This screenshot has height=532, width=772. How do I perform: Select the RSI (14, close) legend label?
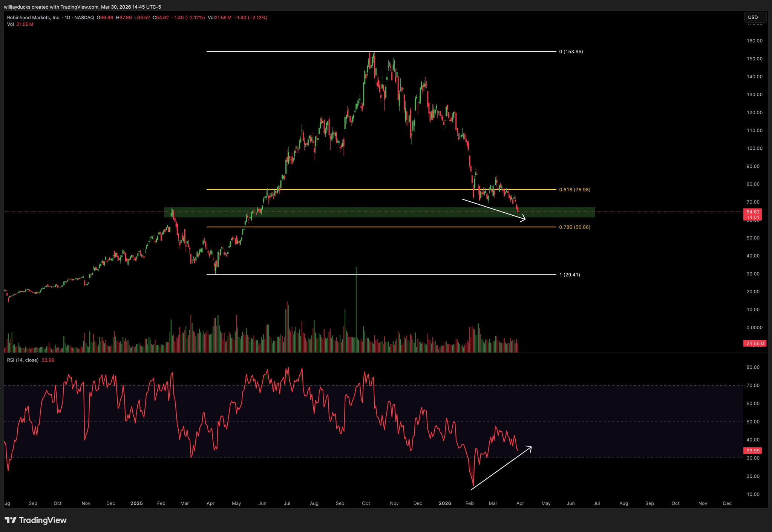(x=23, y=360)
